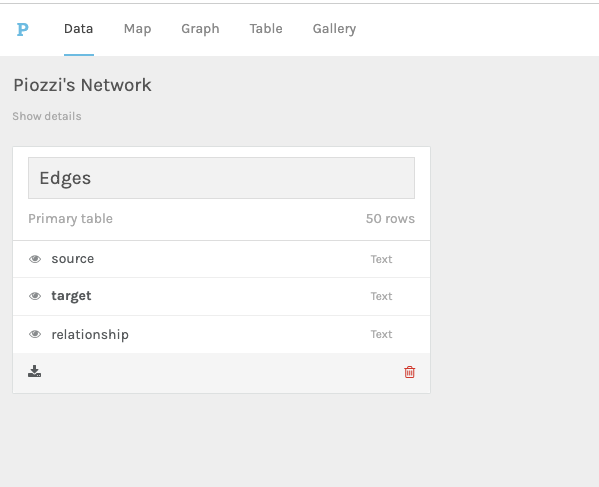Download the Edges table data
The image size is (599, 487).
[34, 371]
